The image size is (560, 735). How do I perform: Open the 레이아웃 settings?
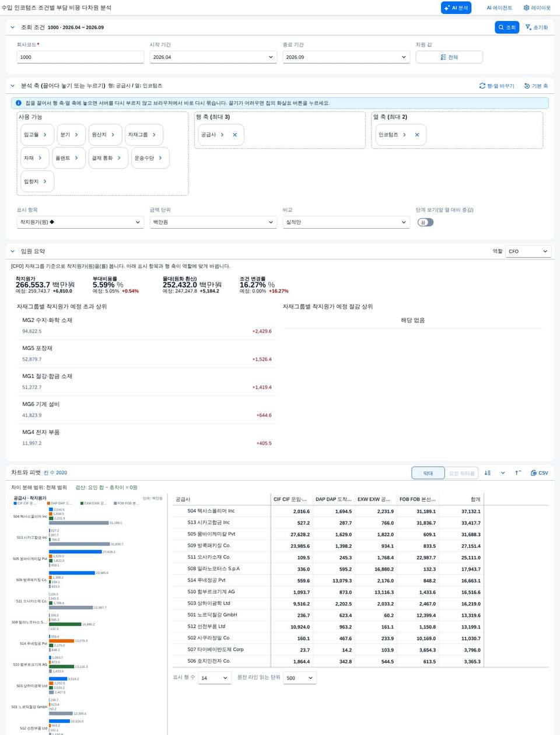coord(537,8)
